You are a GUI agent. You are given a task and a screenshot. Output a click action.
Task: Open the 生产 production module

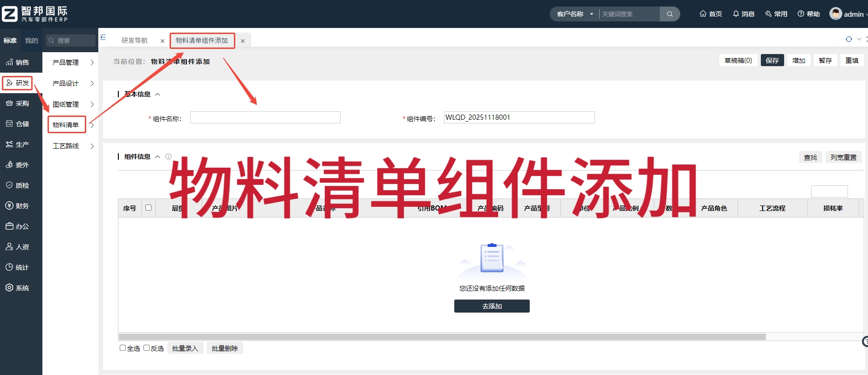[x=18, y=144]
